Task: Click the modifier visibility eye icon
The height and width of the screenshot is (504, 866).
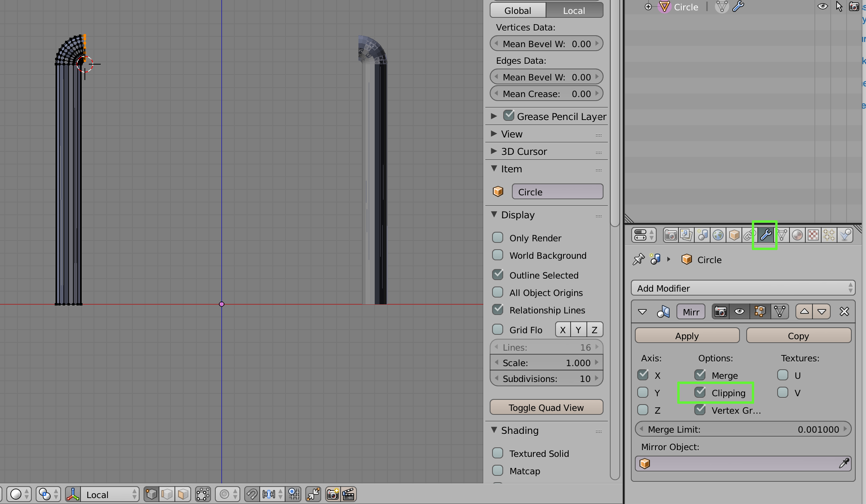Action: [x=740, y=311]
